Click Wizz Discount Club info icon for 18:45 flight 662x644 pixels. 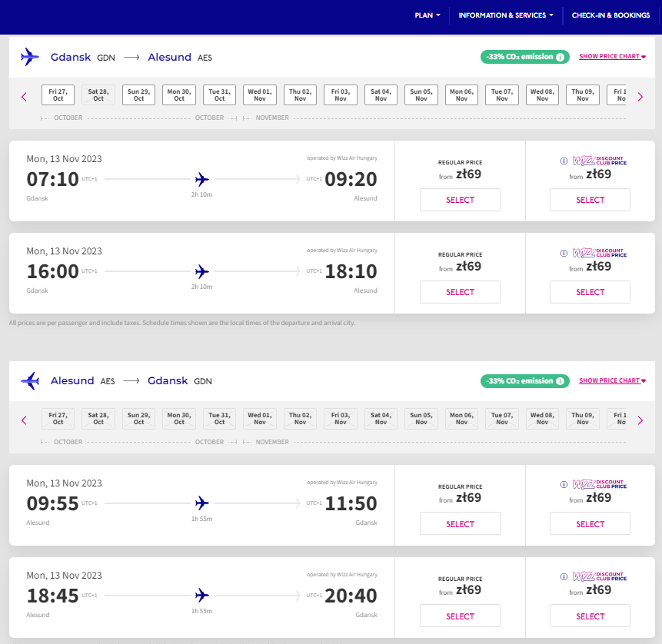pyautogui.click(x=564, y=577)
